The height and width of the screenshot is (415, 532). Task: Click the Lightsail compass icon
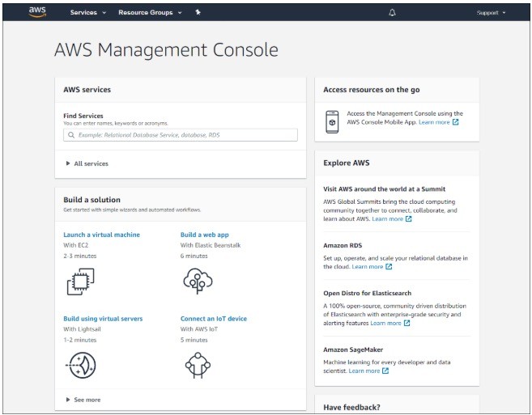coord(81,365)
